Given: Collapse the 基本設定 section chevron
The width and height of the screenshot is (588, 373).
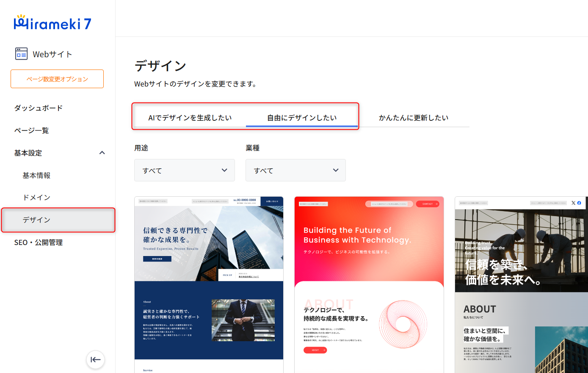Looking at the screenshot, I should tap(102, 153).
